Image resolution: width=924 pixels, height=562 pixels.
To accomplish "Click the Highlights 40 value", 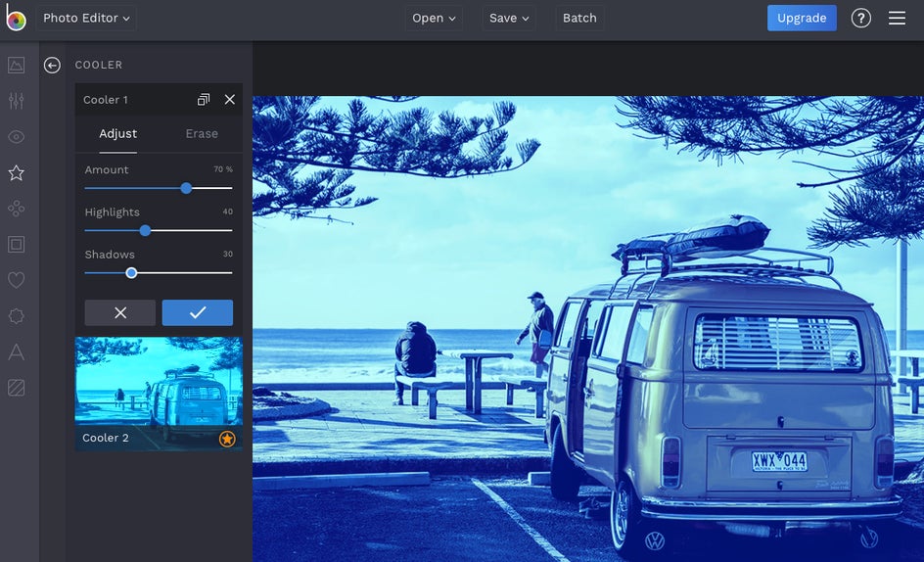I will coord(227,211).
